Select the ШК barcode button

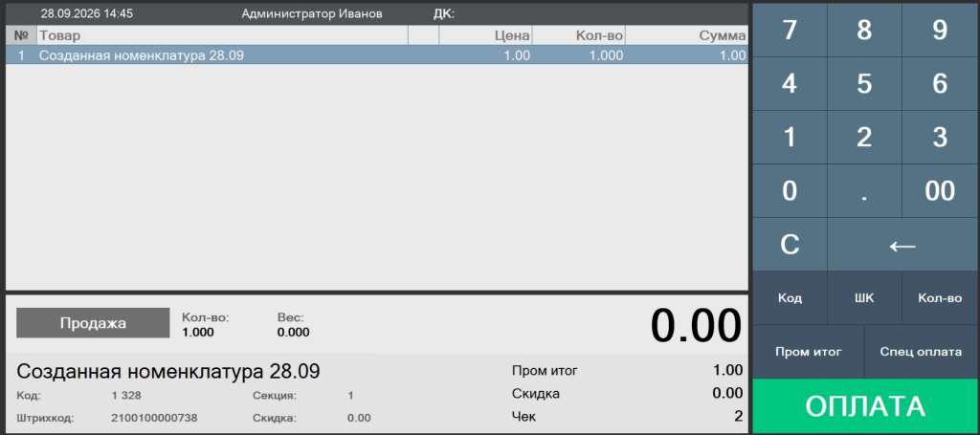coord(864,298)
